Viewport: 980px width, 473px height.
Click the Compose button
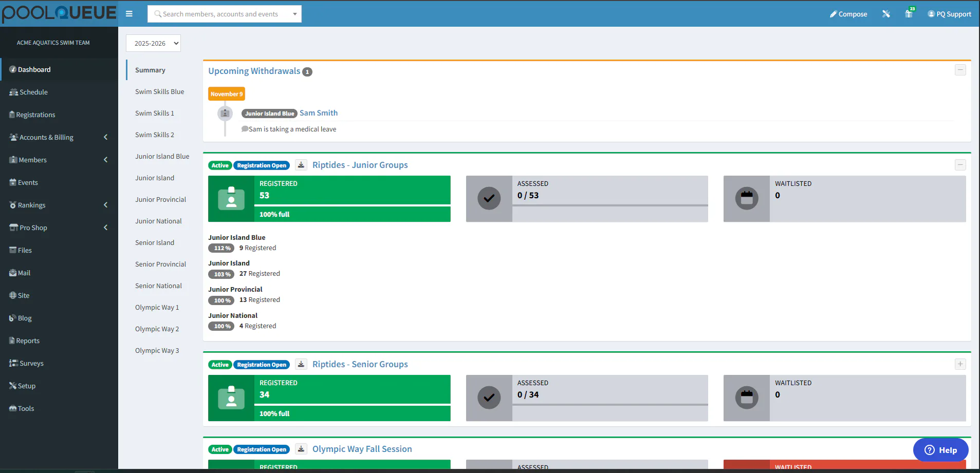pos(848,14)
